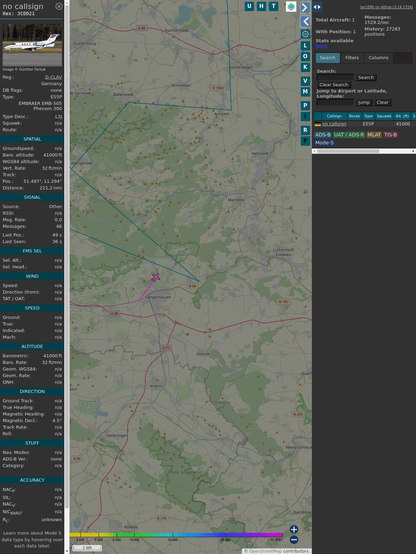The height and width of the screenshot is (554, 416).
Task: Select the magenta aircraft icon on map
Action: coord(155,277)
